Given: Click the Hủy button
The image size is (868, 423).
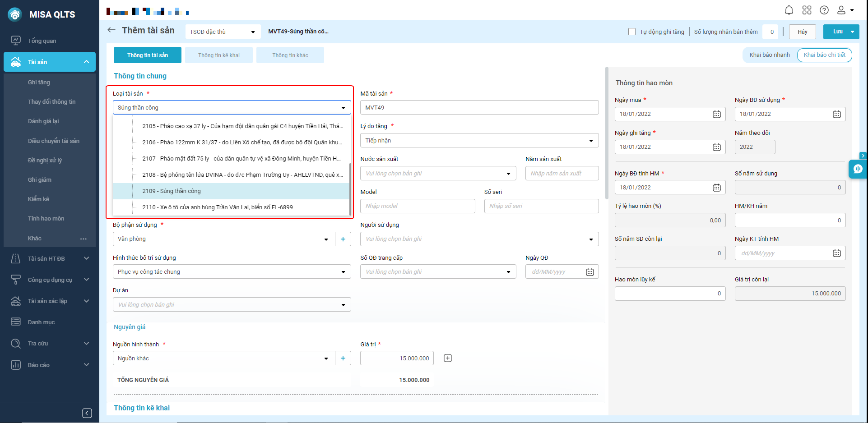Looking at the screenshot, I should point(802,32).
